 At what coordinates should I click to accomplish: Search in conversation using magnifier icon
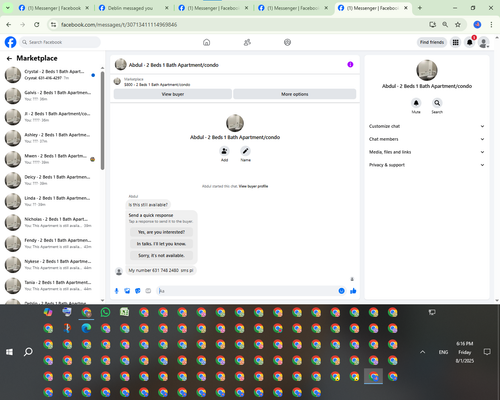coord(437,103)
